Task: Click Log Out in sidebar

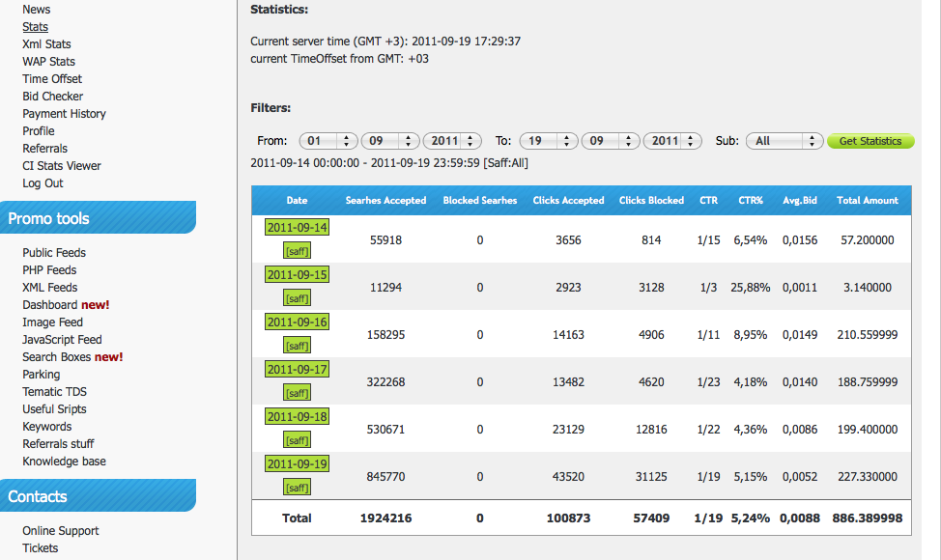Action: (43, 183)
